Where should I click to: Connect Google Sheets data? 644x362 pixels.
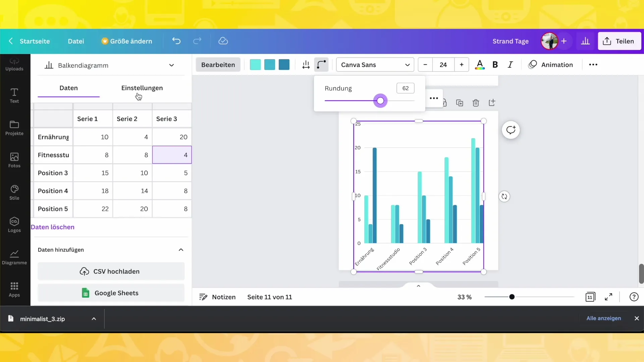(111, 293)
